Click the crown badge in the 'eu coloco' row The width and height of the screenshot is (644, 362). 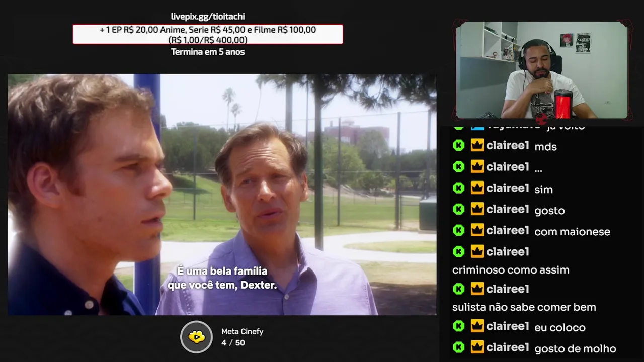[x=477, y=326]
